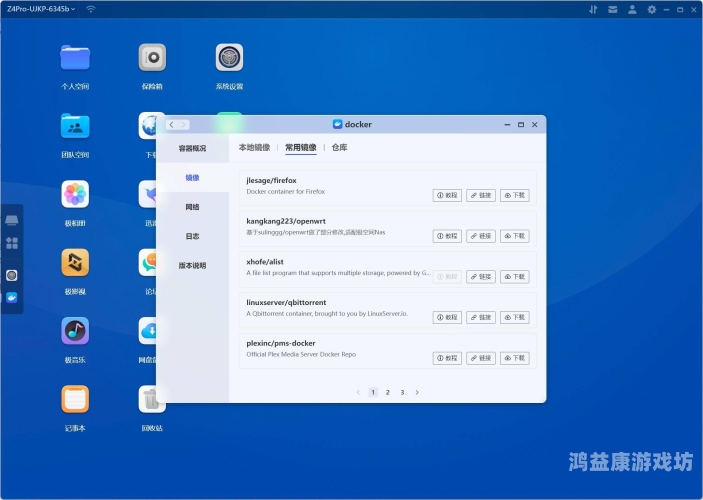703x500 pixels.
Task: Open the 记事本 notepad icon
Action: pos(75,399)
